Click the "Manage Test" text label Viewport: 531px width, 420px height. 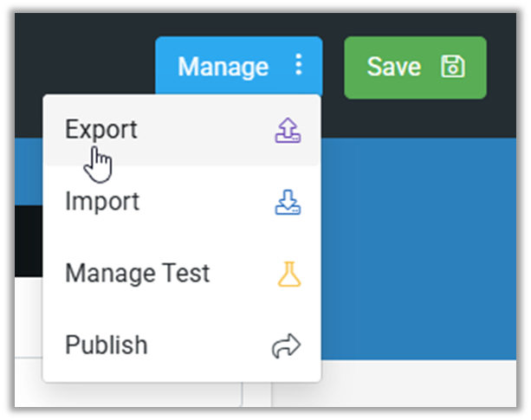click(x=137, y=274)
